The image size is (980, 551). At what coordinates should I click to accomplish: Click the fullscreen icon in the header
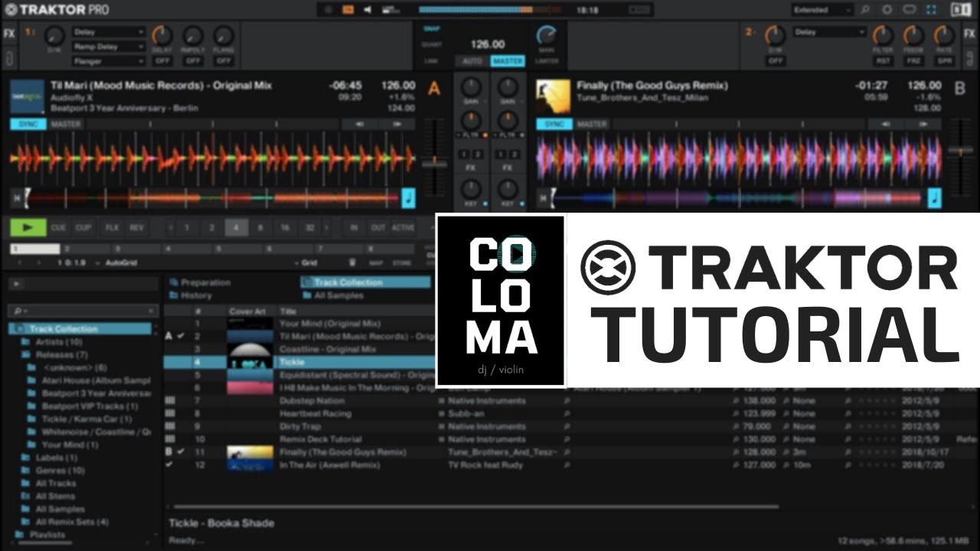coord(932,10)
